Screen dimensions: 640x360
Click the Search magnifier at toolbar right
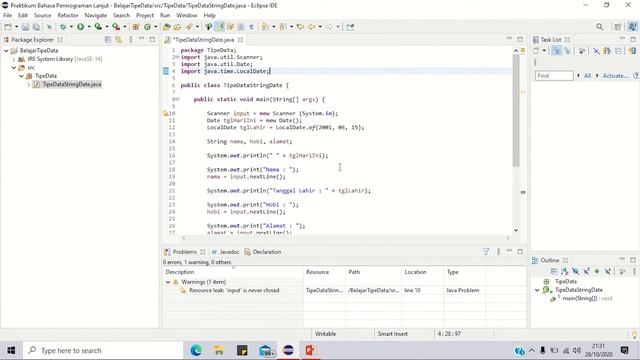point(600,27)
